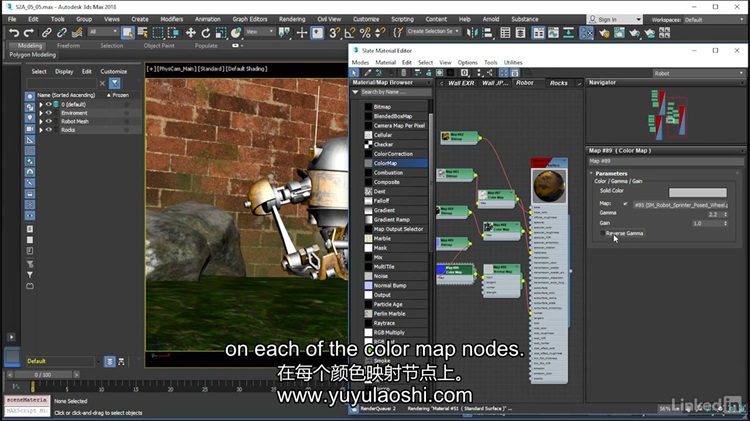Viewport: 750px width, 421px height.
Task: Click Pick Material eyedropper in Slate editor
Action: click(x=367, y=73)
